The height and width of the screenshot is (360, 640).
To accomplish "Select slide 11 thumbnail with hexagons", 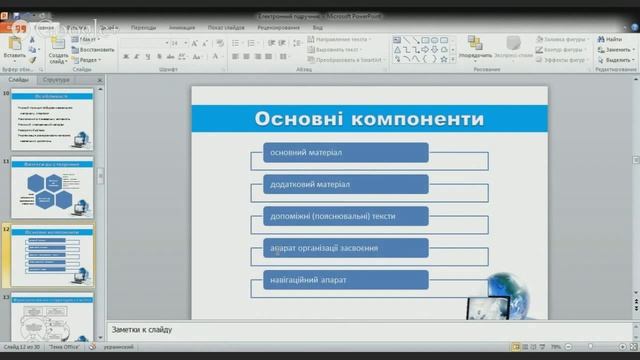I will click(x=52, y=188).
